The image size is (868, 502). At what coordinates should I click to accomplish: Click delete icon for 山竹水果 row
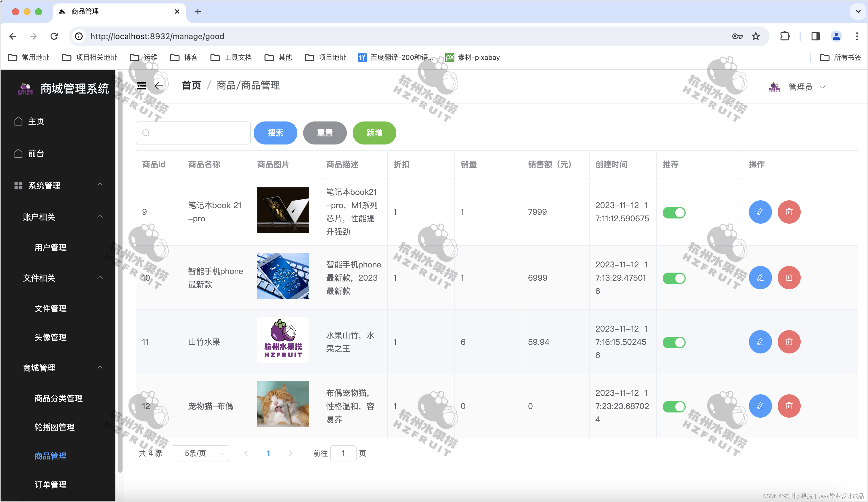tap(789, 342)
